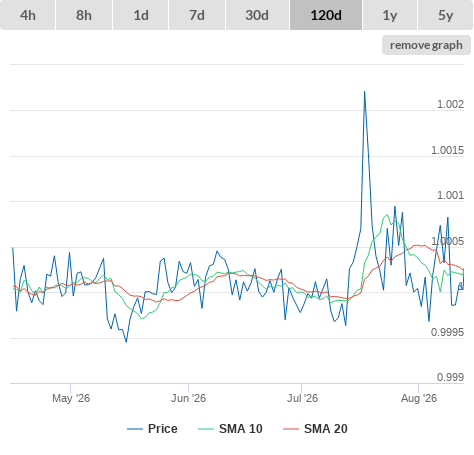Viewport: 474px width, 455px height.
Task: Click the green SMA 10 line marker
Action: [206, 429]
